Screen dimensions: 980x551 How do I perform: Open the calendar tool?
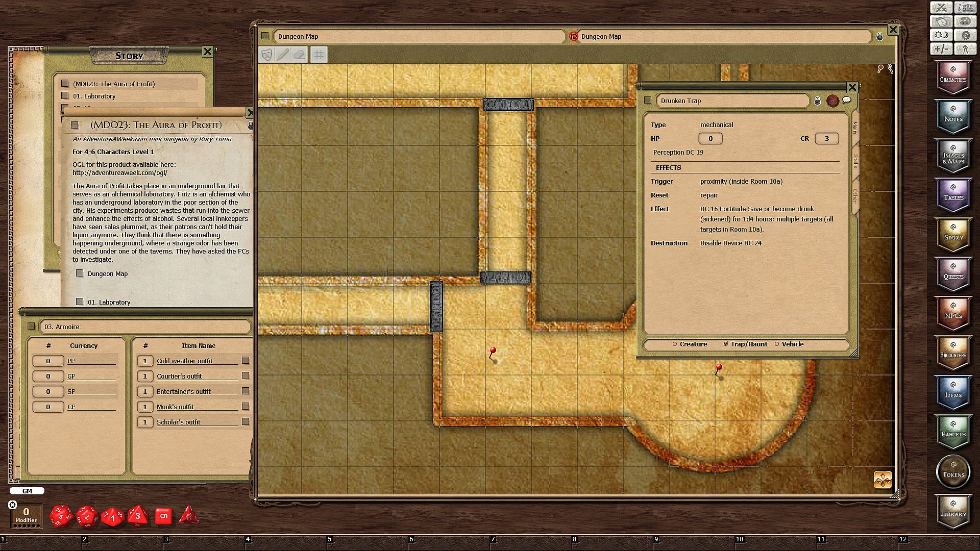tap(942, 21)
